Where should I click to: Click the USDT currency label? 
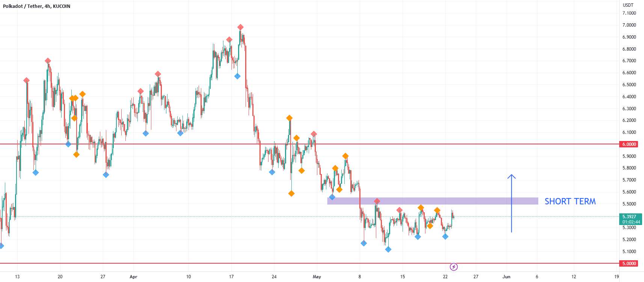[628, 5]
